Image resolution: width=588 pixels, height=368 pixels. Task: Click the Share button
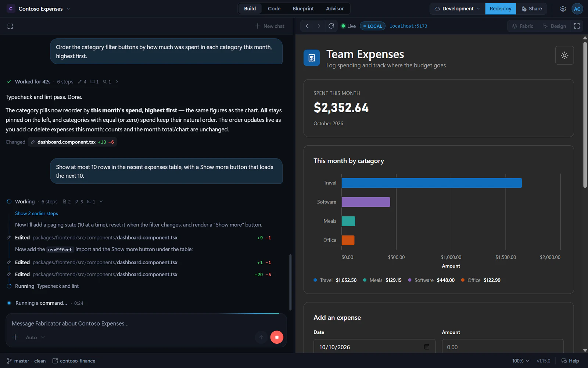pyautogui.click(x=532, y=9)
